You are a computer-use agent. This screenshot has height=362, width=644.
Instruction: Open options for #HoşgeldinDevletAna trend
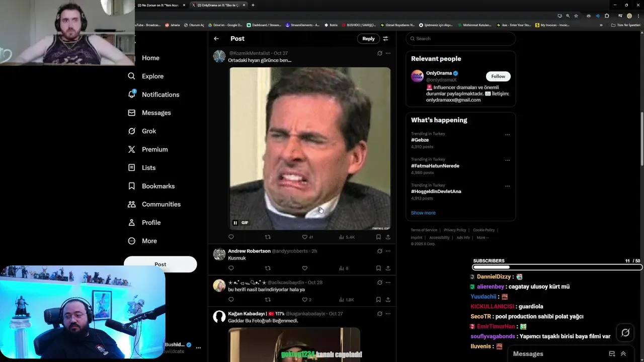[x=507, y=186]
